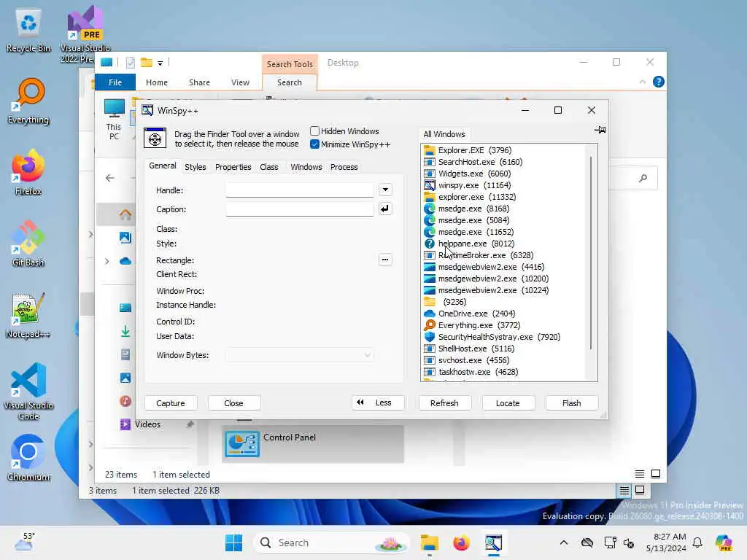Switch Explorer to large icons view

click(x=656, y=474)
